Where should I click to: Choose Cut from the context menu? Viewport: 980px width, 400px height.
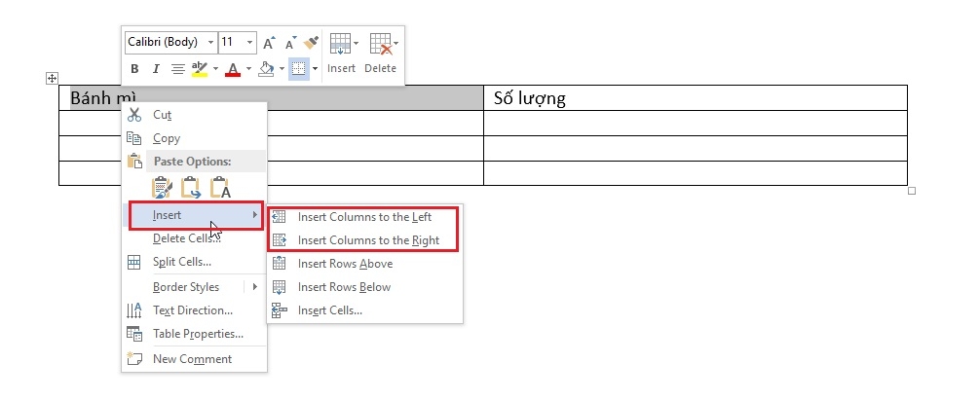(x=195, y=115)
